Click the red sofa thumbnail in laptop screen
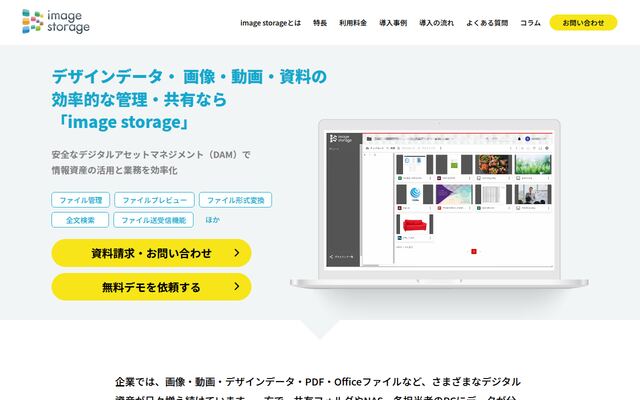Screen dimensions: 640x400 pyautogui.click(x=415, y=225)
